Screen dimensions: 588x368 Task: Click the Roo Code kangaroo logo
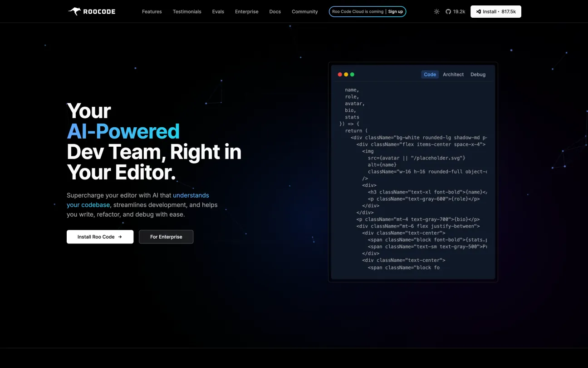(92, 11)
